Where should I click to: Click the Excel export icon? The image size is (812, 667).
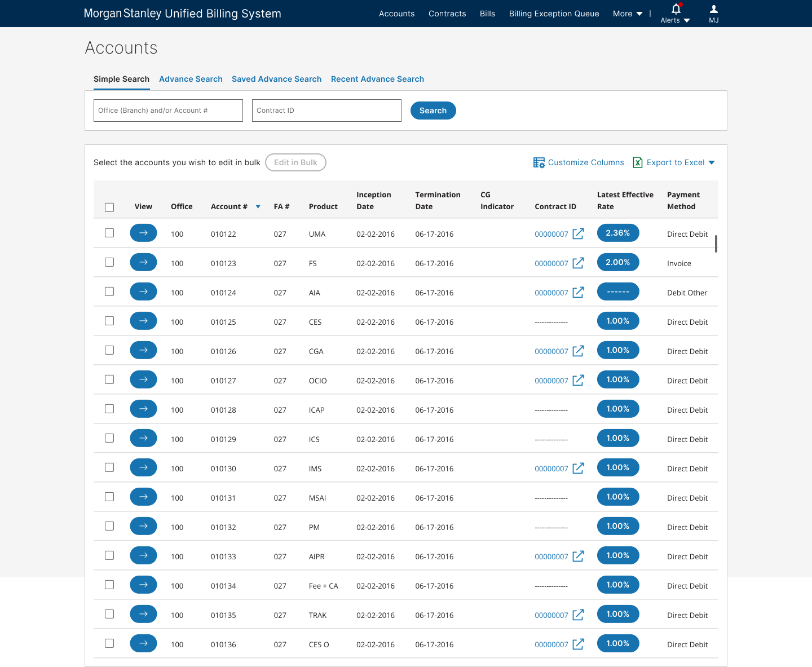pyautogui.click(x=638, y=162)
